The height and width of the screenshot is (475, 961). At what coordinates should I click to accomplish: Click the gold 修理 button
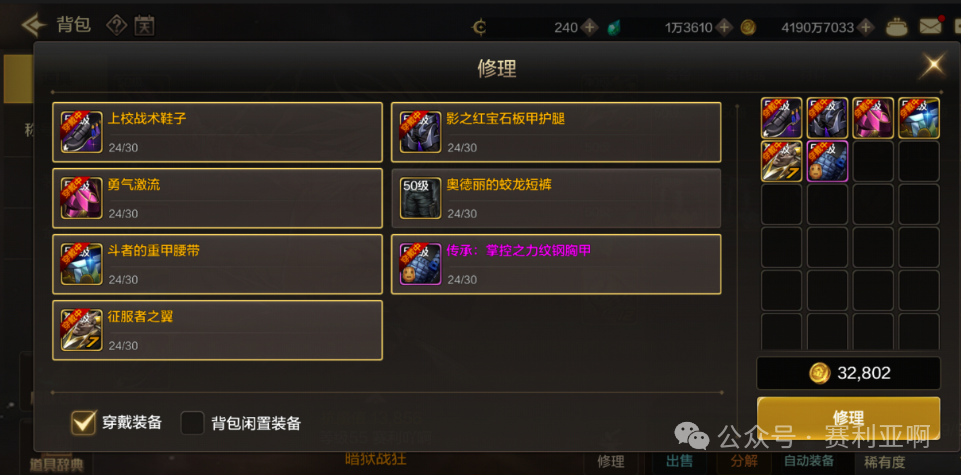pos(848,418)
